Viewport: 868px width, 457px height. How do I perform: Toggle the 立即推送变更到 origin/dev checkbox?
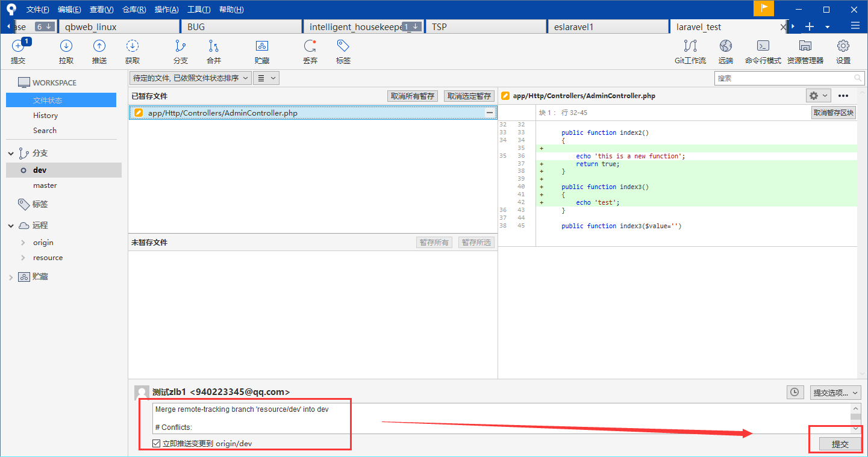point(157,444)
